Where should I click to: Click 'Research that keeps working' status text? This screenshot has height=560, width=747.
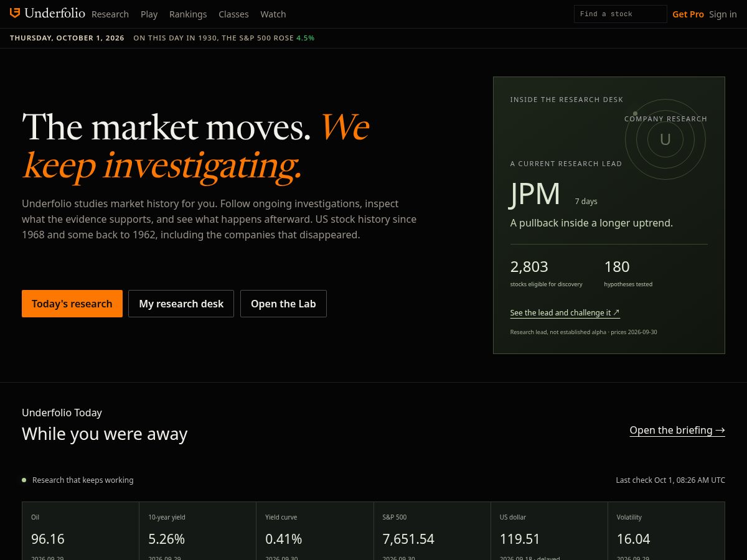[83, 480]
